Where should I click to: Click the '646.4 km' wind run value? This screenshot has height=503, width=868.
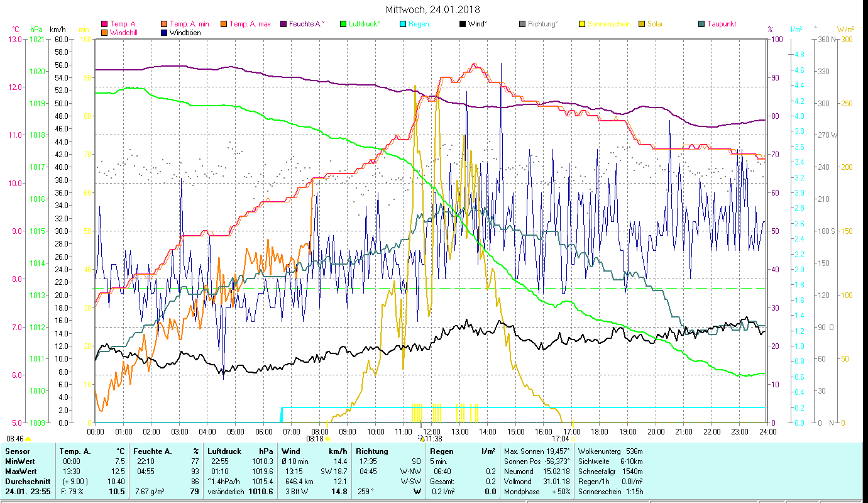click(300, 482)
